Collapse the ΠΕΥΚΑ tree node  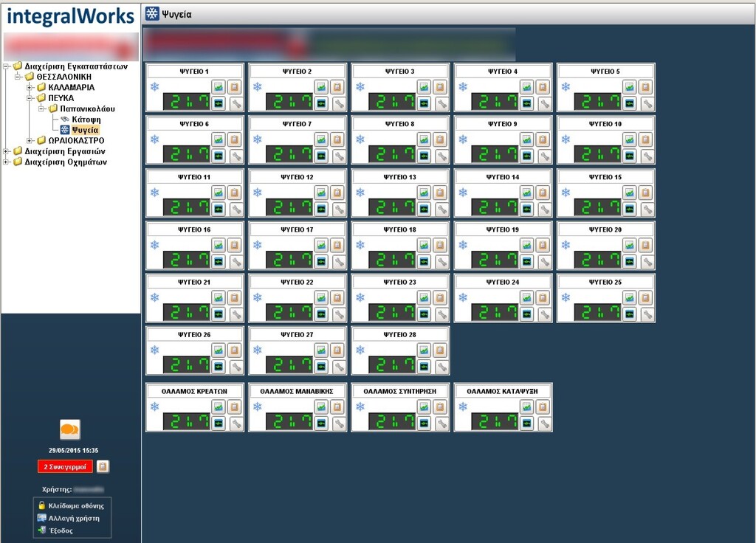(30, 98)
